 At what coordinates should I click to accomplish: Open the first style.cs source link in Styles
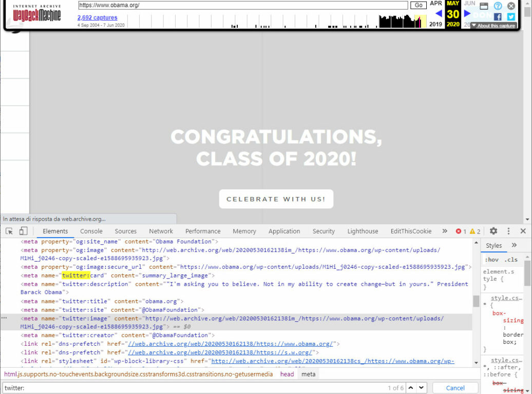click(x=506, y=298)
